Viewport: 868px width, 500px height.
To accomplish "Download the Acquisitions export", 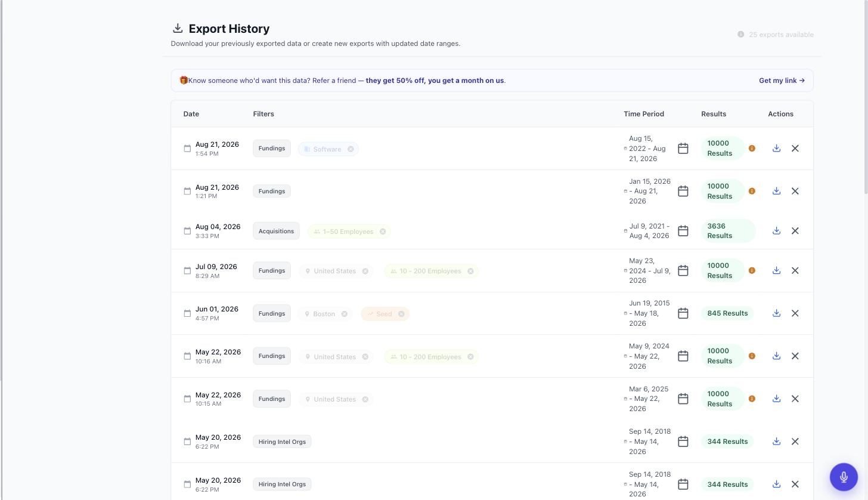I will tap(776, 231).
